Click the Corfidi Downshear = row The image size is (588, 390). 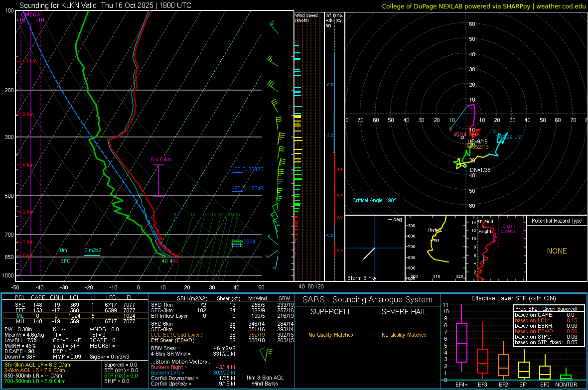coord(193,378)
